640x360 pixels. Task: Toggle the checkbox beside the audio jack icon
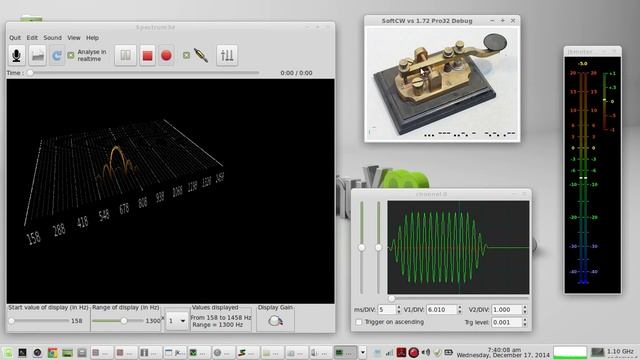tap(186, 55)
